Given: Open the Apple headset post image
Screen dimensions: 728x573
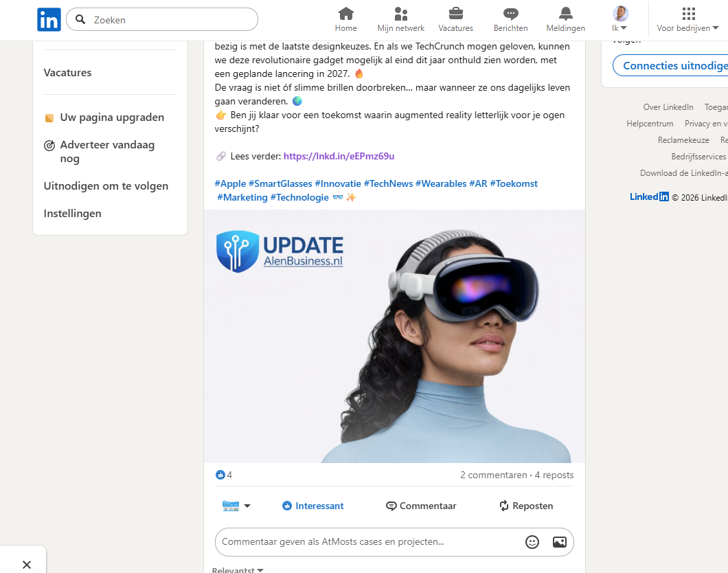Looking at the screenshot, I should pyautogui.click(x=394, y=336).
